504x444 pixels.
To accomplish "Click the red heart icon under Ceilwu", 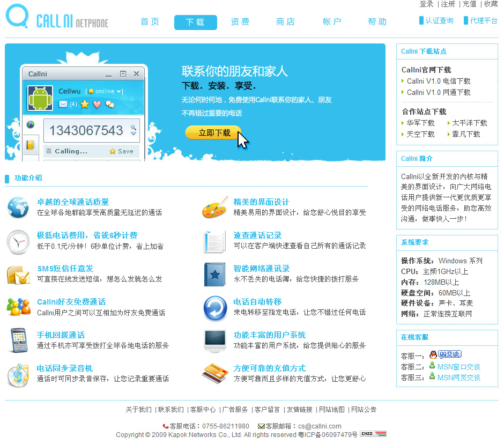I will point(97,105).
